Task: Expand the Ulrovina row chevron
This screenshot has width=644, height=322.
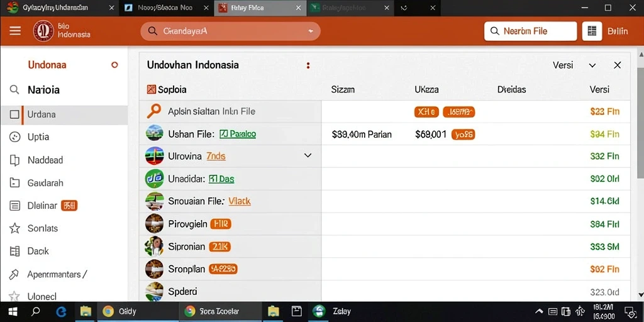Action: click(307, 156)
